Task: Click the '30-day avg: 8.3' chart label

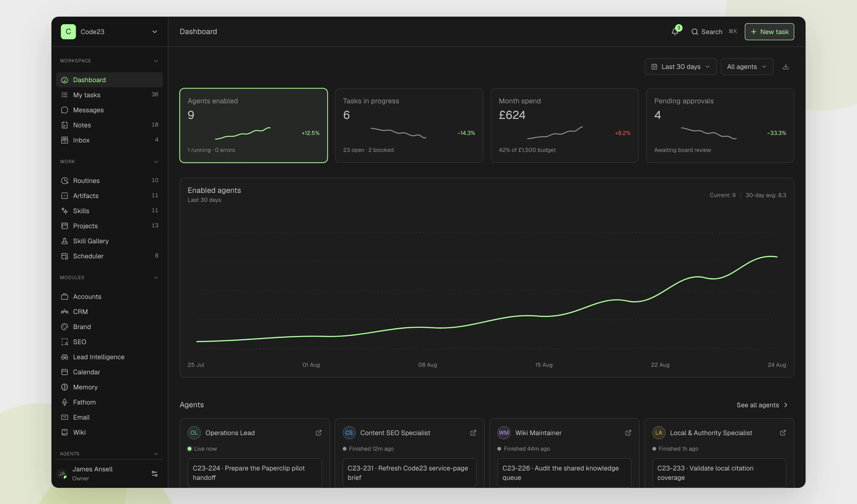Action: coord(766,195)
